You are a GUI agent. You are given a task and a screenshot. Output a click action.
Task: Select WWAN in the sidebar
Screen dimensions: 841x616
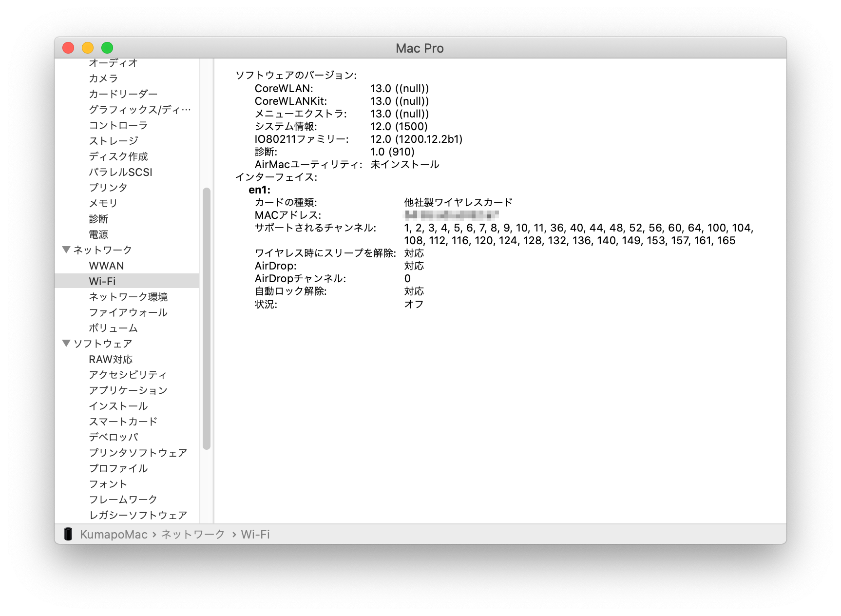click(106, 266)
